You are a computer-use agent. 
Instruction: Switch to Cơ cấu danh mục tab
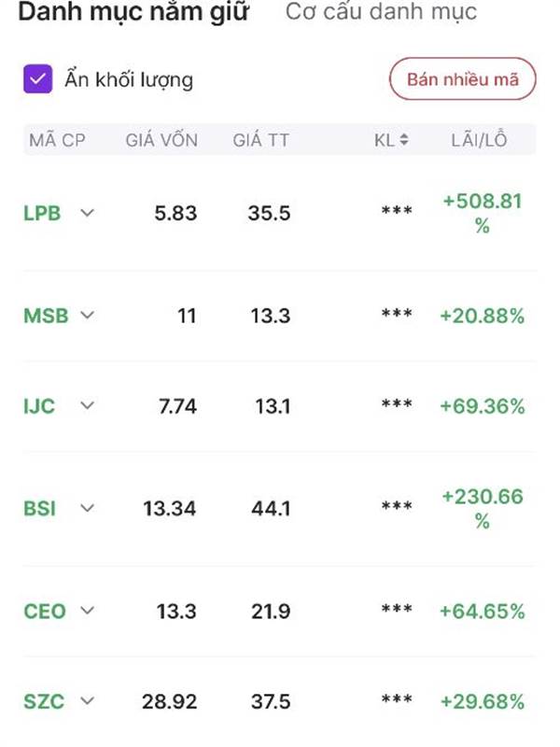[381, 11]
